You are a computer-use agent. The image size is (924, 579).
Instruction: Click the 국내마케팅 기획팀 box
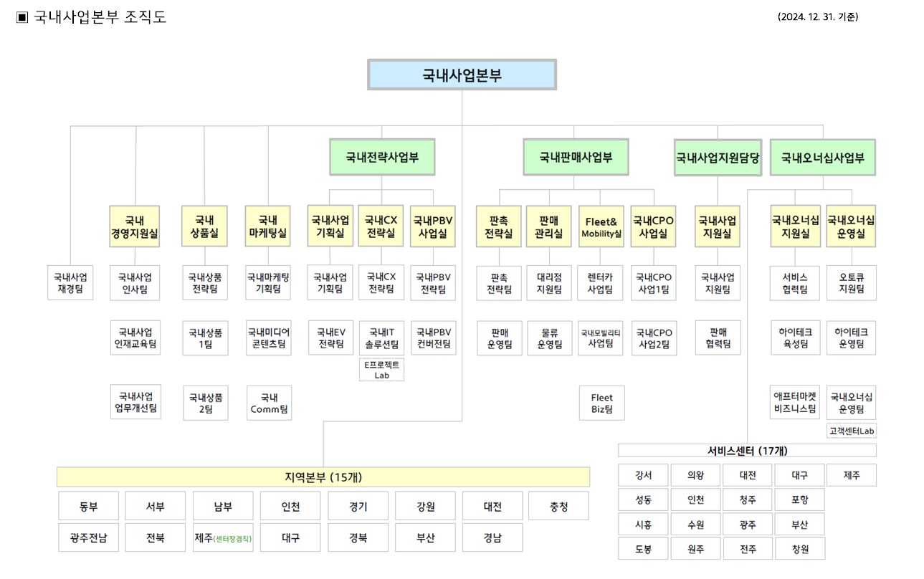(x=268, y=283)
